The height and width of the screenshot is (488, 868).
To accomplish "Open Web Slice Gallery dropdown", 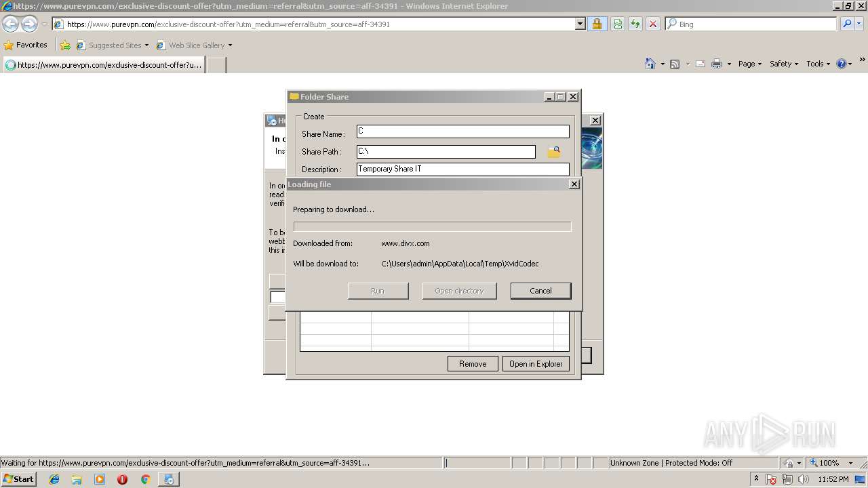I will (x=195, y=45).
